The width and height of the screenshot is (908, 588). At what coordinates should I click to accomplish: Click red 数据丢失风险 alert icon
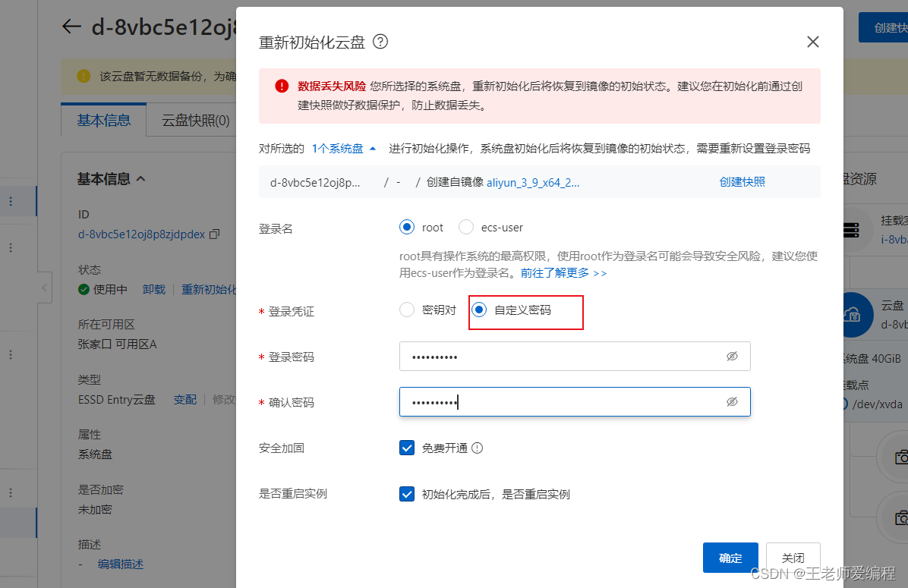click(282, 86)
